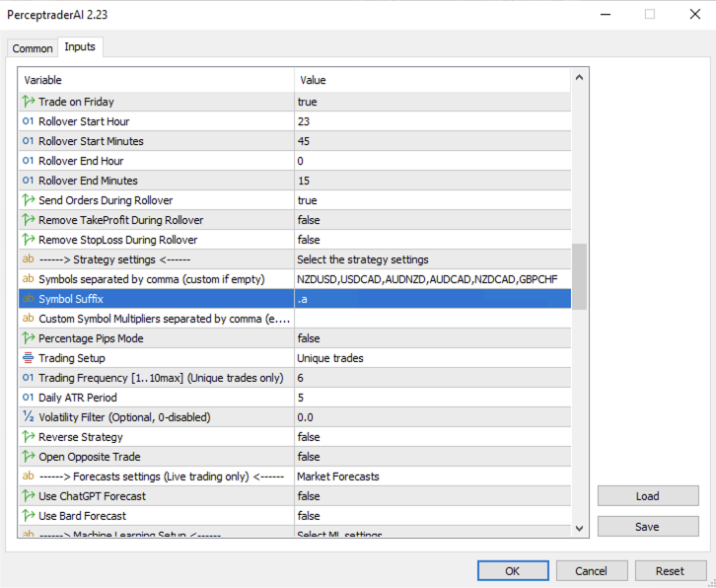Click the string icon beside Symbols separated by comma

29,278
